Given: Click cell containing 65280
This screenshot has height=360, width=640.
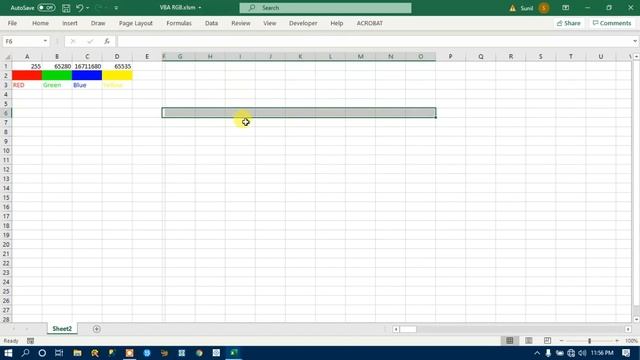Looking at the screenshot, I should point(57,66).
